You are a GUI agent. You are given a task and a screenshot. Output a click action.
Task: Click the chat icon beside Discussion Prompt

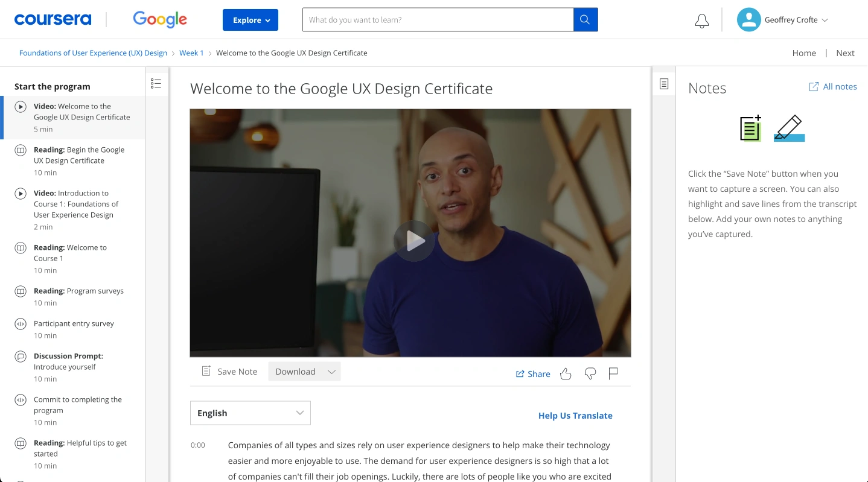point(21,357)
